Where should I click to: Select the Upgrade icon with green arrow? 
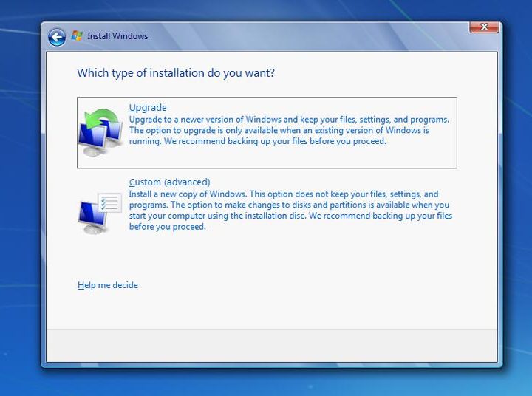coord(100,132)
